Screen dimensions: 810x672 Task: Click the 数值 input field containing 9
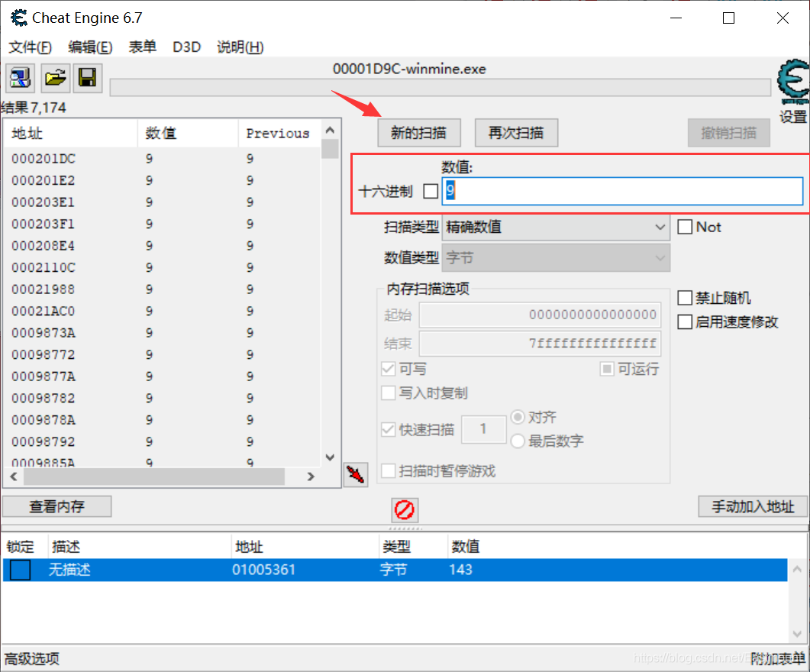pyautogui.click(x=622, y=191)
